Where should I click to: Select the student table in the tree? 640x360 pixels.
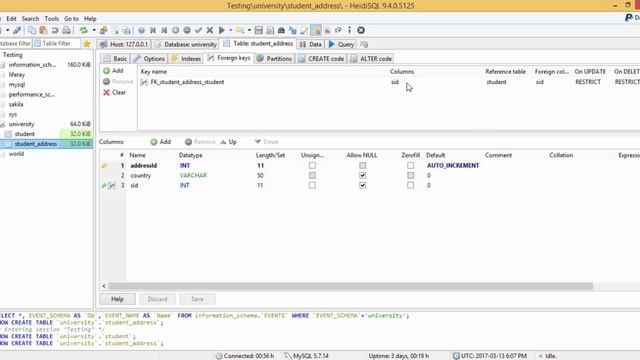[24, 134]
